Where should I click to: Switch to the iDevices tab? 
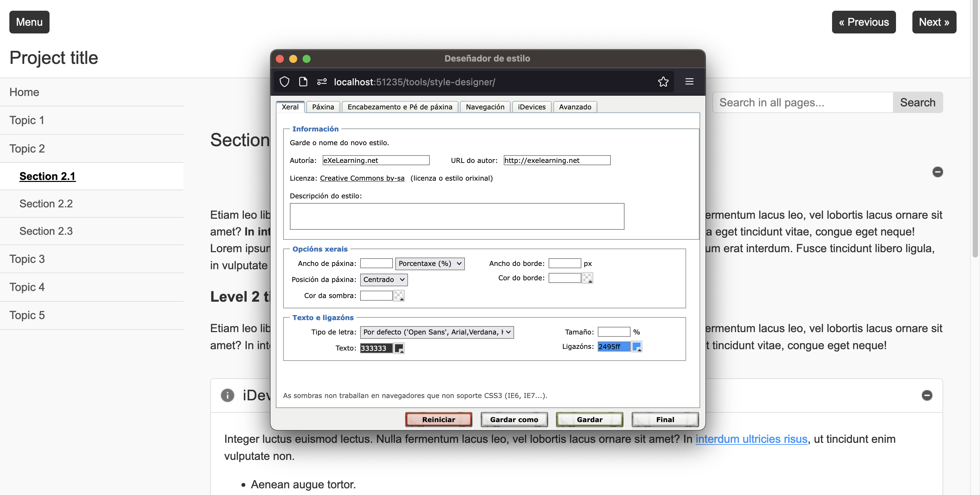tap(532, 107)
